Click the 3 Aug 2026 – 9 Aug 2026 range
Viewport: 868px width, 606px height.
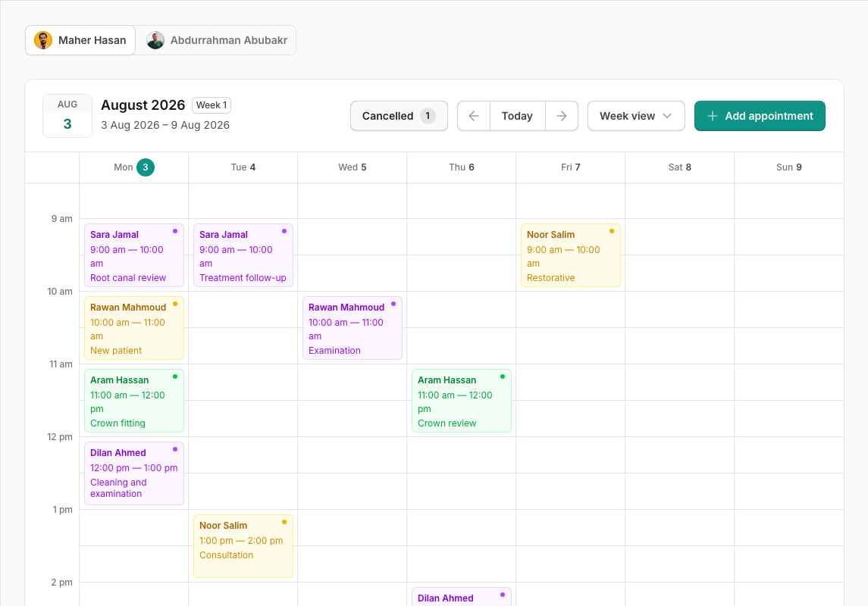tap(165, 125)
